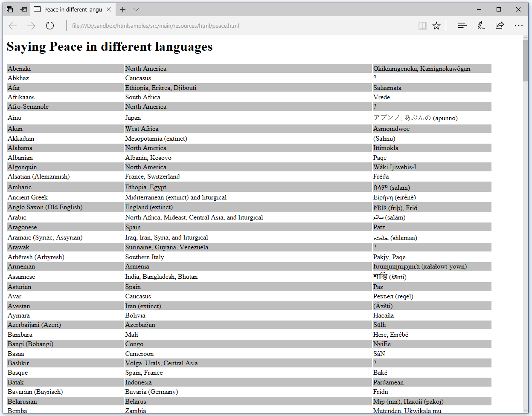Click the India, Bangladesh, Bhutan cell
Screen dimensions: 532x416
coord(248,277)
